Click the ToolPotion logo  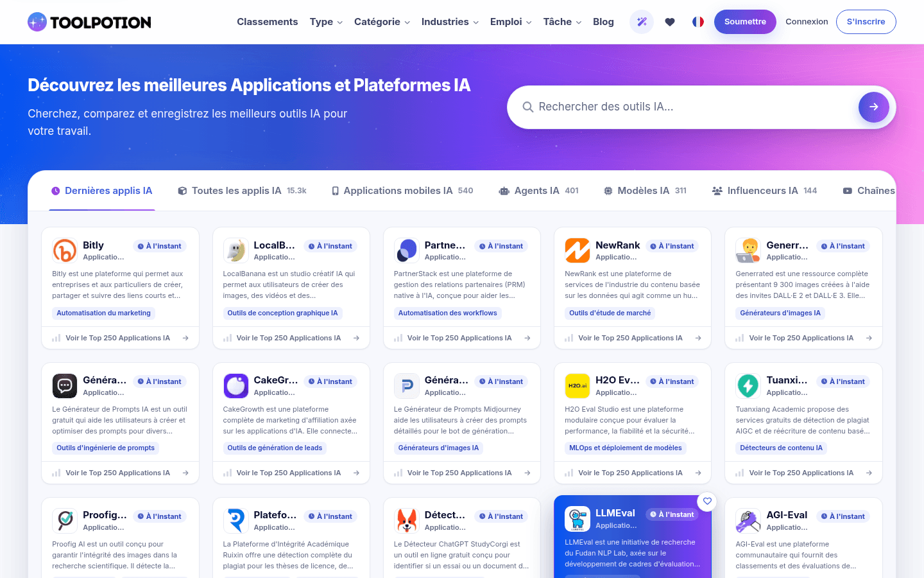pos(89,22)
